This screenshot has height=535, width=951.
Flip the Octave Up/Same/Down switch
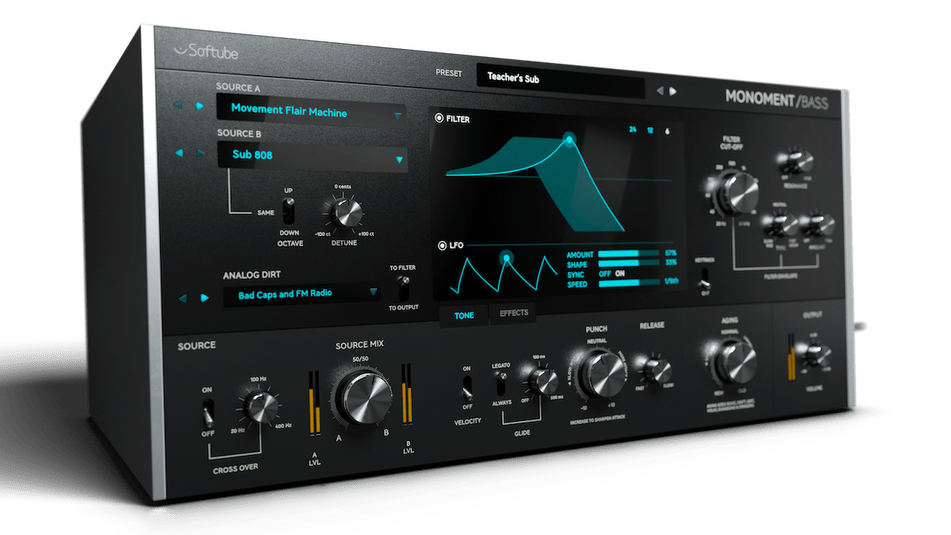pos(289,210)
